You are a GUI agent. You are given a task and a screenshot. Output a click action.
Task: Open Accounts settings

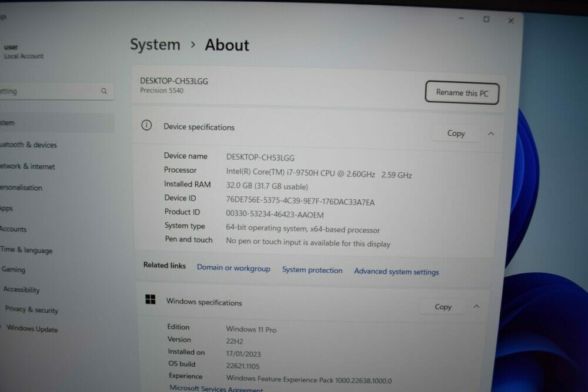click(x=13, y=229)
